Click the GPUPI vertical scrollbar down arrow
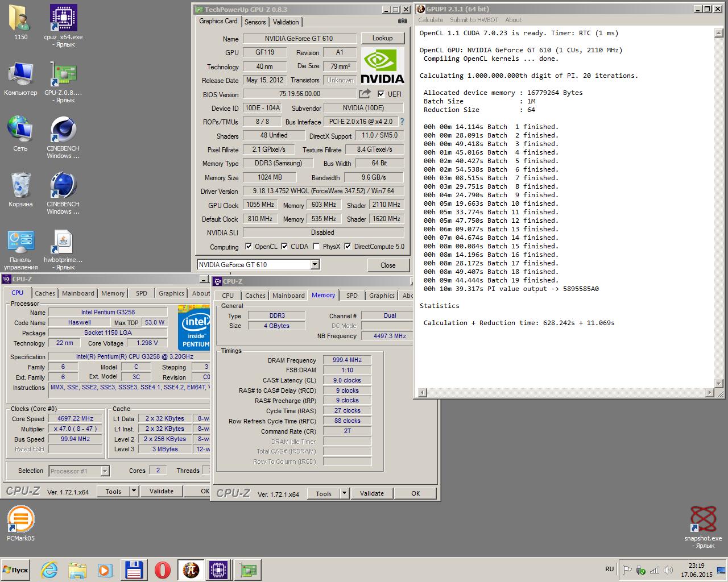The width and height of the screenshot is (728, 582). pos(719,384)
